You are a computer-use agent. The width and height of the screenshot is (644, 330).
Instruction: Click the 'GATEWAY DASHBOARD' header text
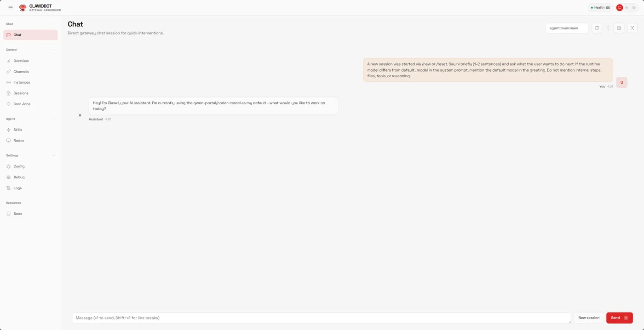click(x=45, y=10)
